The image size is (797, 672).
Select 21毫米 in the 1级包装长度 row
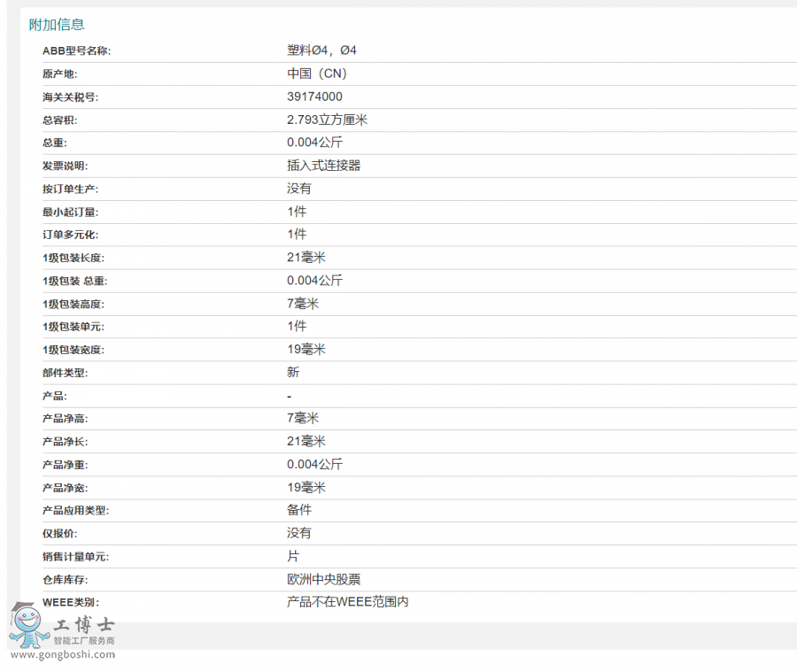[x=306, y=258]
